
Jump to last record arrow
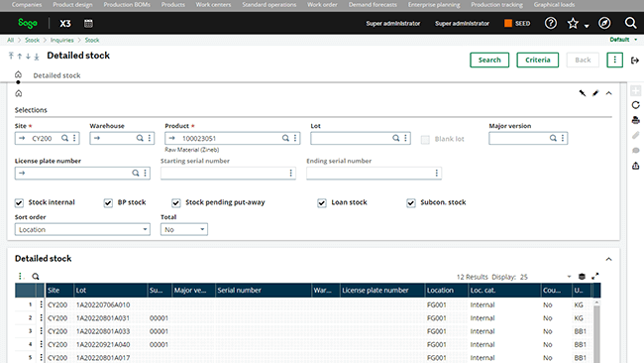click(37, 57)
